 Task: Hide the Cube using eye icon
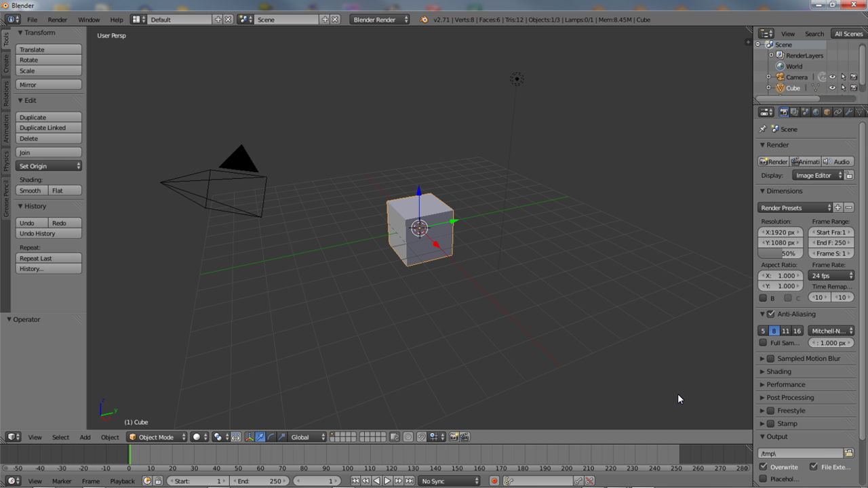832,88
